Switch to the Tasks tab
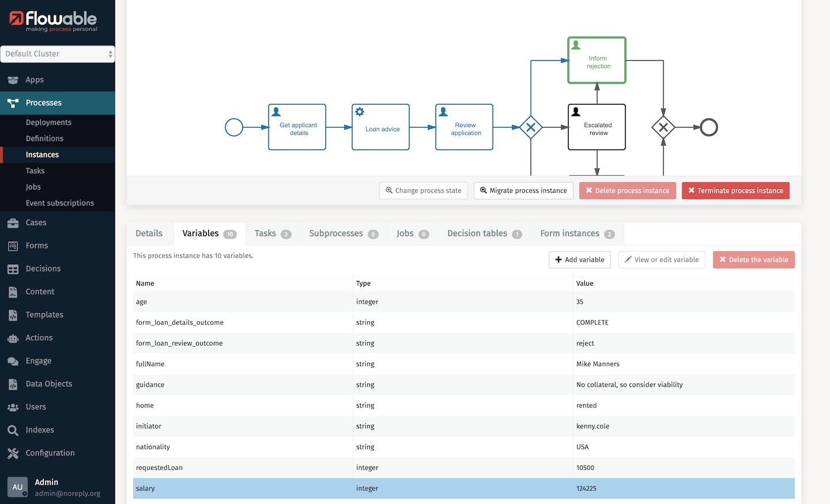The width and height of the screenshot is (830, 504). pyautogui.click(x=272, y=234)
